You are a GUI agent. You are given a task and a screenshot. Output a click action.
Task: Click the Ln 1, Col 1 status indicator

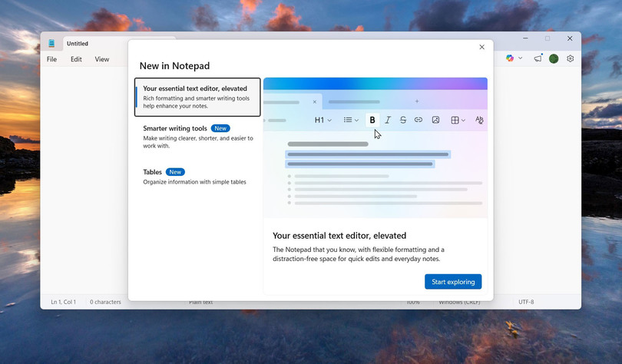(63, 302)
